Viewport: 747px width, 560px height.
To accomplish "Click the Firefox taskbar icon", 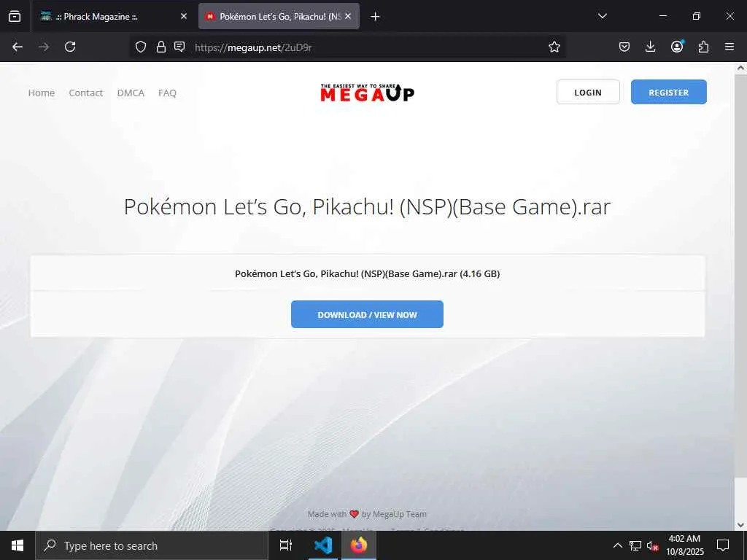I will (359, 545).
